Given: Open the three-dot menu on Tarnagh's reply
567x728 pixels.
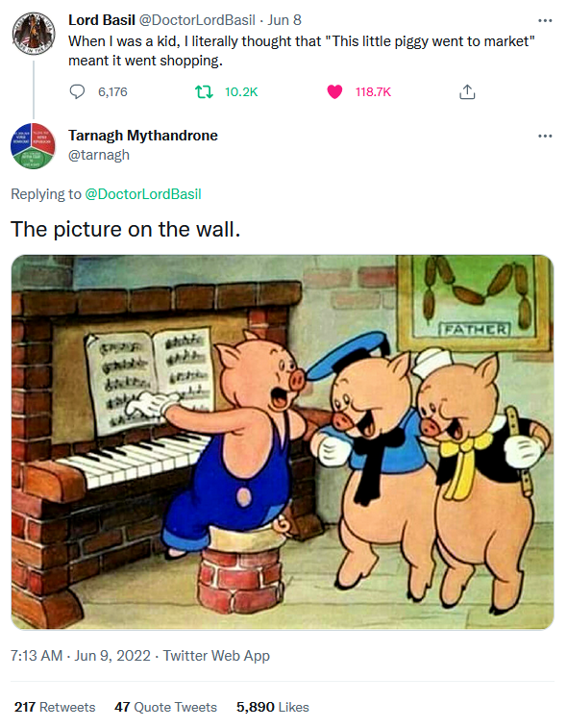Looking at the screenshot, I should 545,136.
